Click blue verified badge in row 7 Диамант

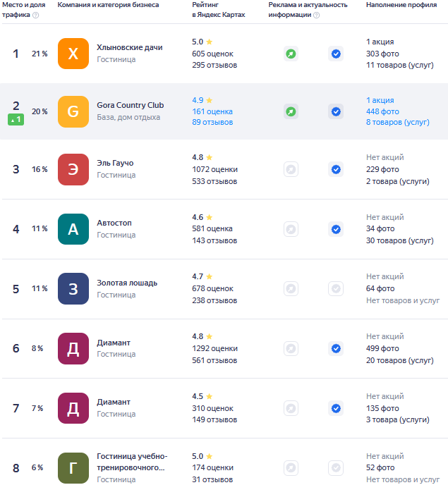click(336, 408)
